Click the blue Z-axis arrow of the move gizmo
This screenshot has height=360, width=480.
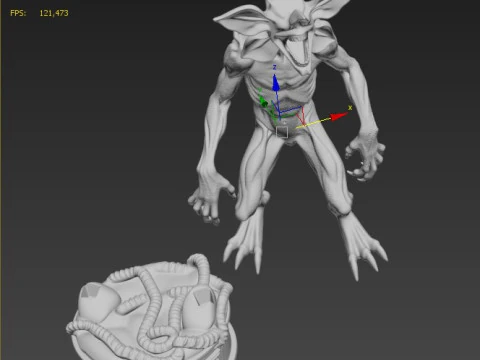pos(275,83)
